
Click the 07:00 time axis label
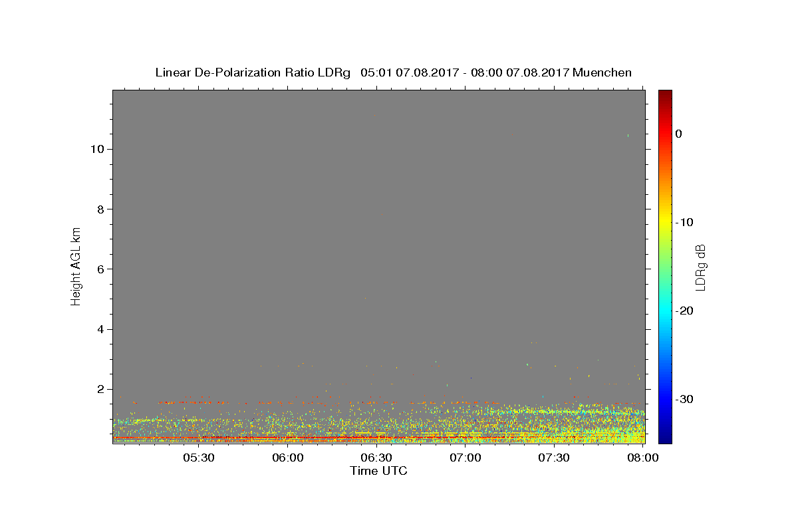click(x=465, y=458)
